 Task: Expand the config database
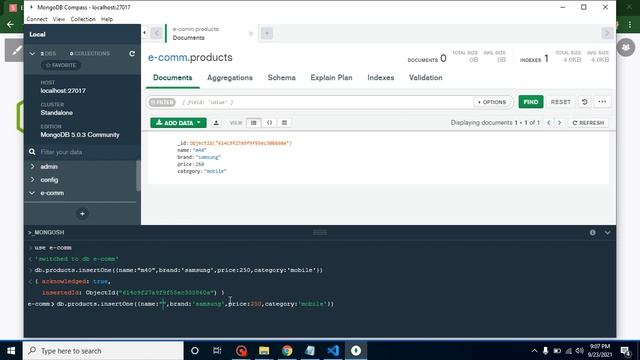coord(32,180)
